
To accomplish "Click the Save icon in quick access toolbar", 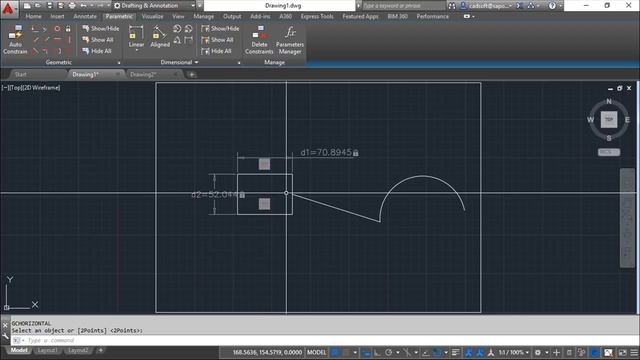I will [x=49, y=6].
